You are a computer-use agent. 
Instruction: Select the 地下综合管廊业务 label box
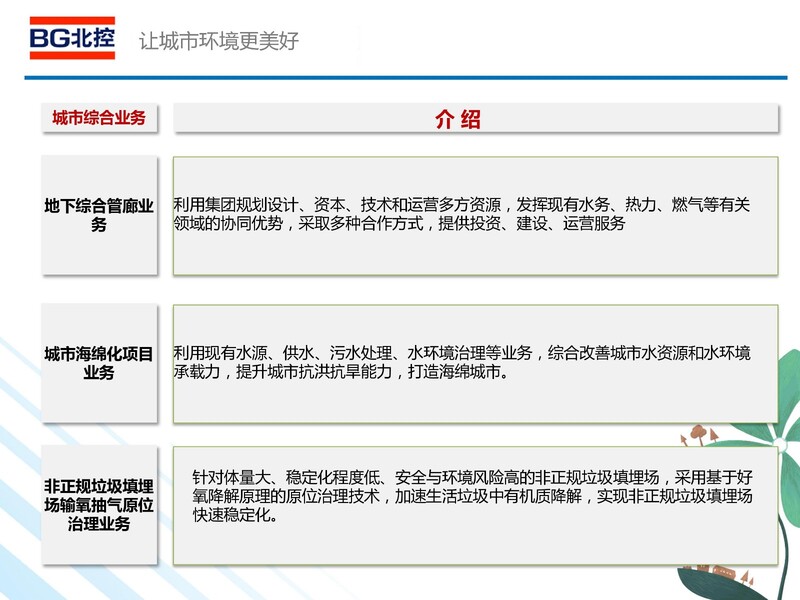(99, 215)
